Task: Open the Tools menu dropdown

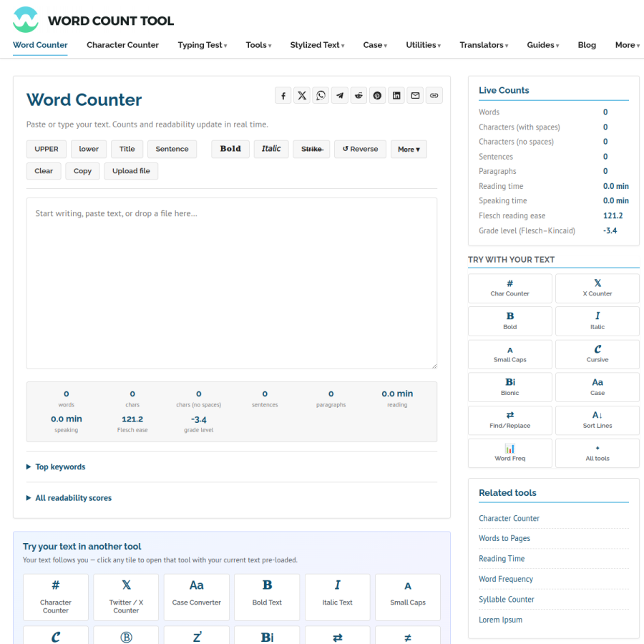Action: pos(258,45)
